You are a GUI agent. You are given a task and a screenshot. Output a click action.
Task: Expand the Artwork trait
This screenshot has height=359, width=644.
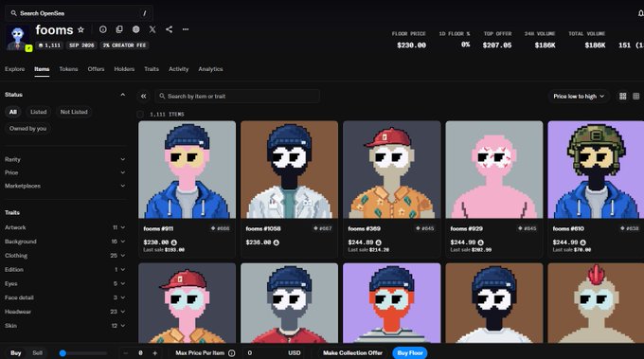coord(65,227)
